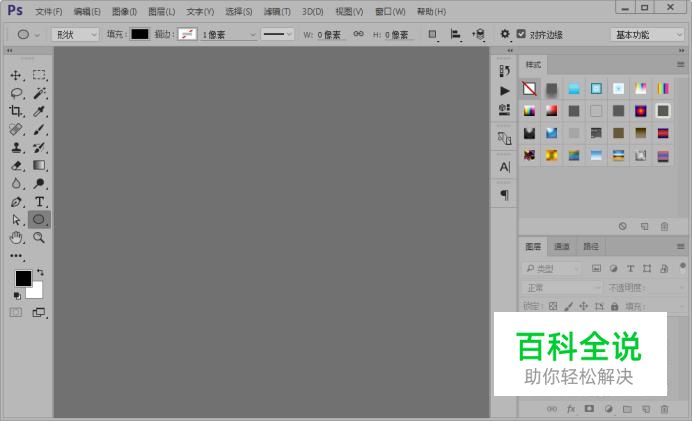Screen dimensions: 692x421
Task: Select the Horizontal Type tool
Action: coord(40,201)
